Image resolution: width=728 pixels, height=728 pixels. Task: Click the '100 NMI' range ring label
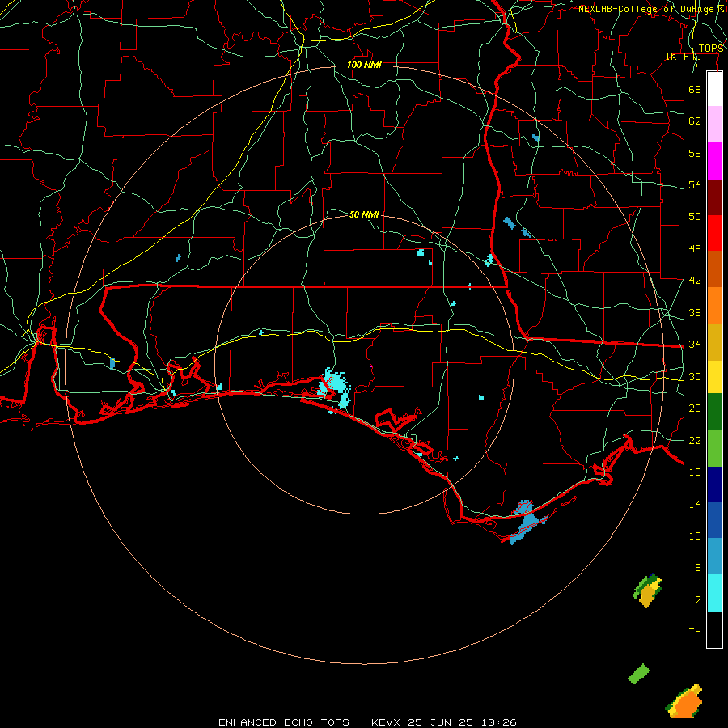point(364,65)
